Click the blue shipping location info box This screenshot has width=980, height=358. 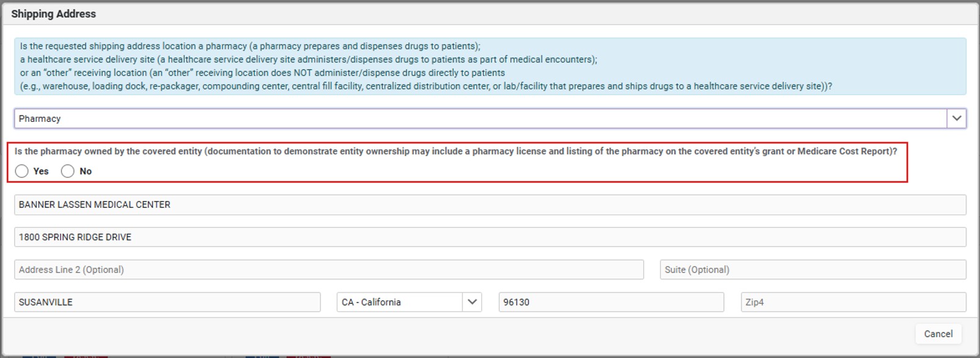point(490,66)
